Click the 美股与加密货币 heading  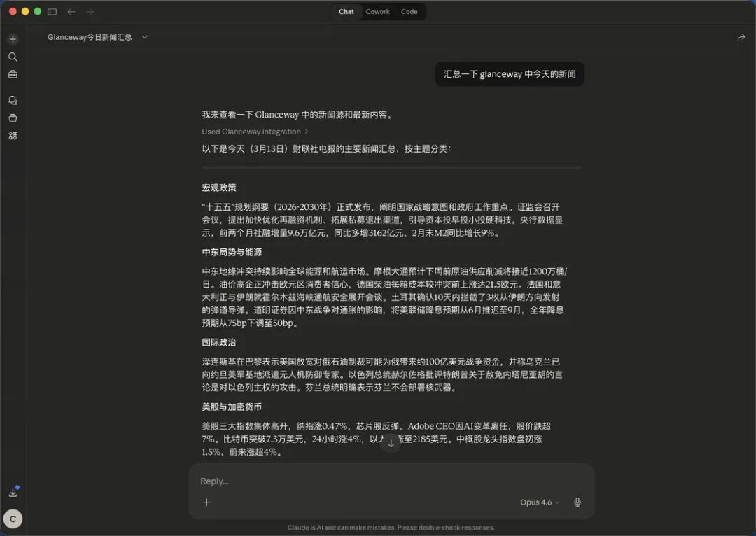[232, 407]
